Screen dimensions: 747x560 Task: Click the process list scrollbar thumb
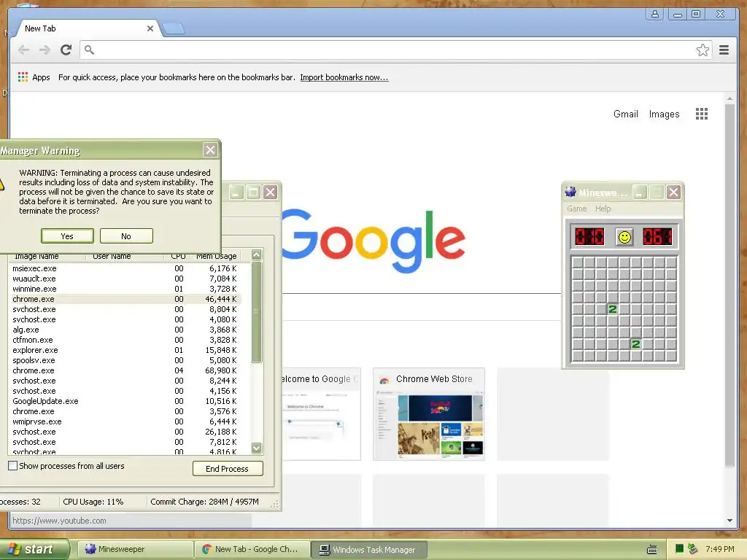point(256,311)
